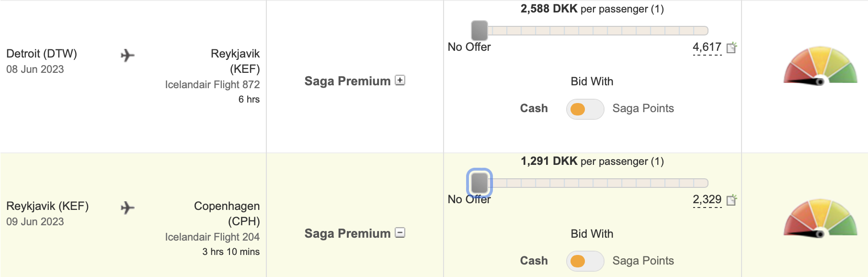Click the slider handle for Copenhagen flight bid
Viewport: 868px width, 277px height.
[x=480, y=183]
